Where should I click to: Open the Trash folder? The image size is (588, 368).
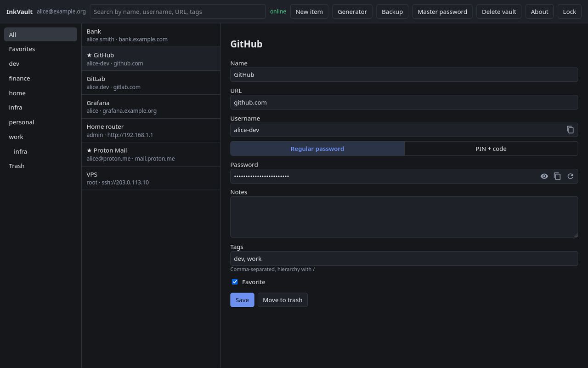click(41, 166)
